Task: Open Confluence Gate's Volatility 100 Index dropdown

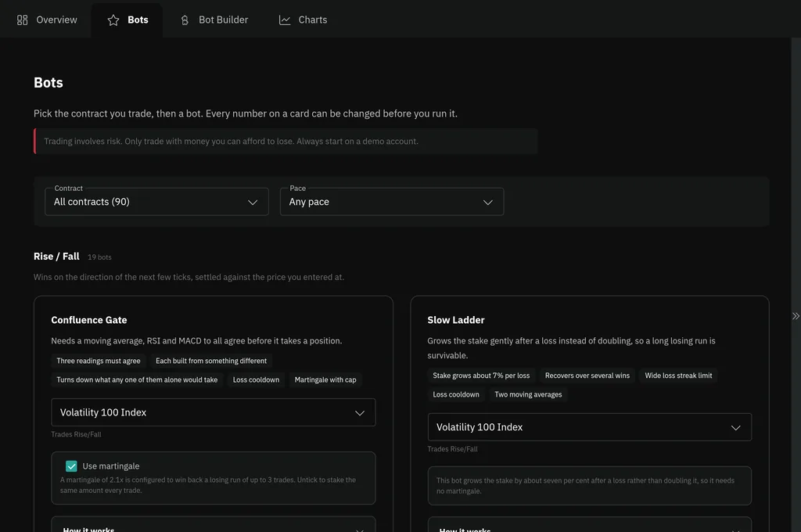Action: tap(214, 412)
